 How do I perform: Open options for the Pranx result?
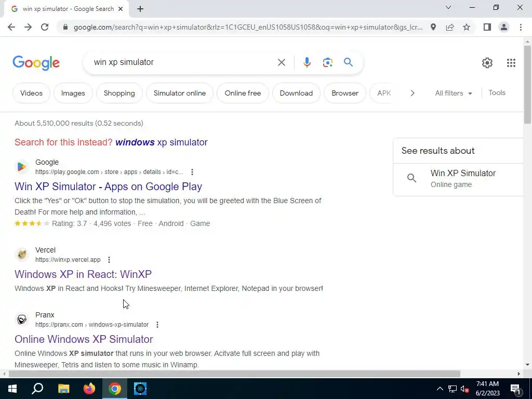[x=157, y=325]
